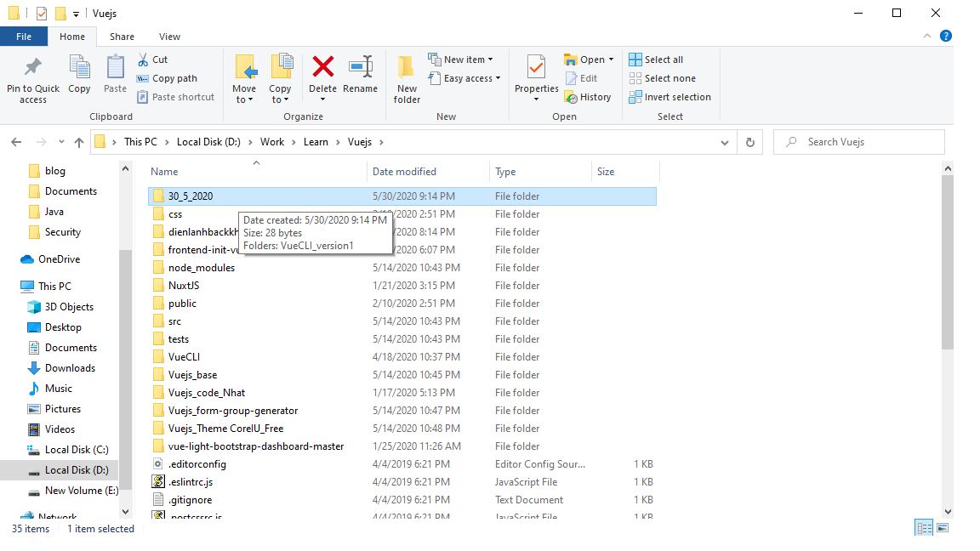Open Help with question mark icon
This screenshot has height=551, width=980.
(946, 37)
